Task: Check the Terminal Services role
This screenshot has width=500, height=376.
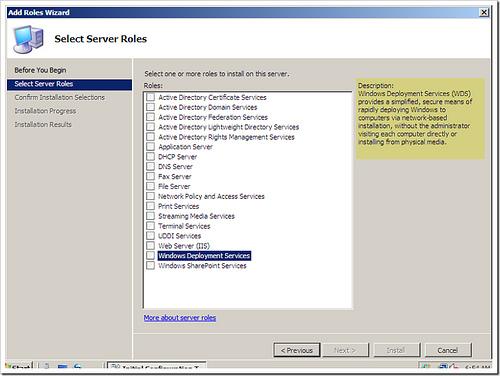Action: click(x=150, y=226)
